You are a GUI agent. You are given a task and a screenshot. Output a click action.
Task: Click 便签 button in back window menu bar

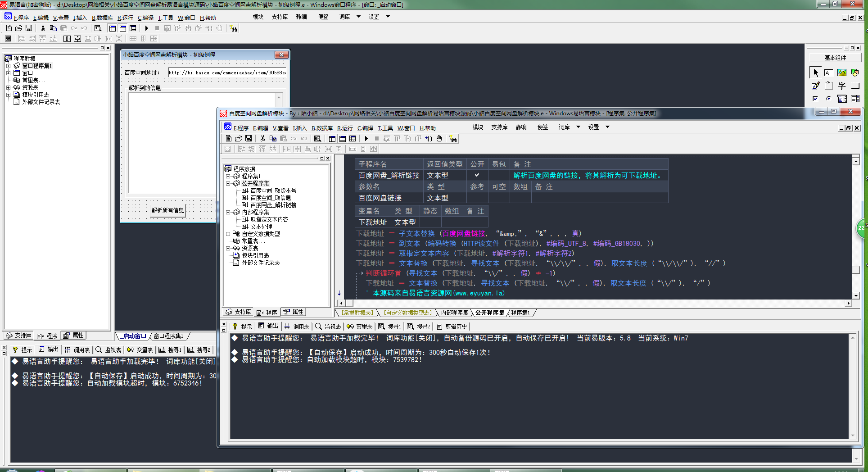(323, 17)
